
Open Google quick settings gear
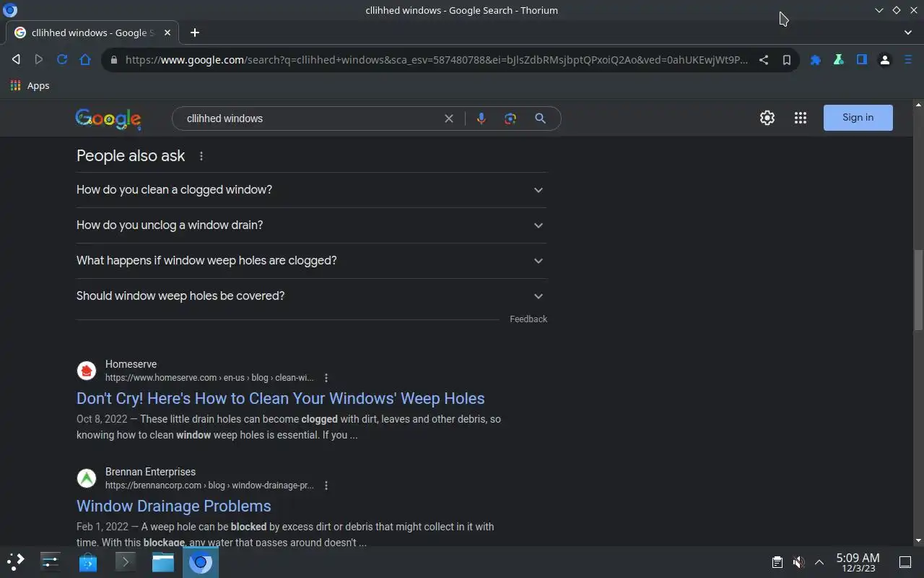pos(767,118)
